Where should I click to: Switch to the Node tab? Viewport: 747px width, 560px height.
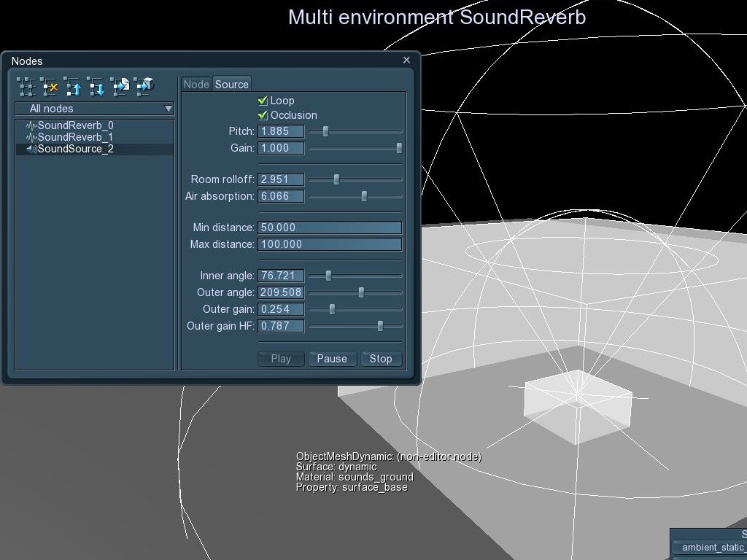[x=196, y=85]
